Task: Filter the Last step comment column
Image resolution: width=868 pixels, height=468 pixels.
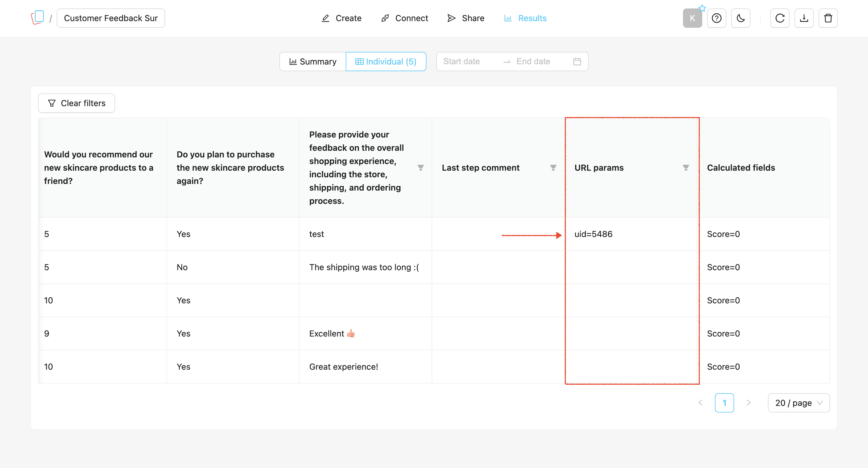Action: (x=553, y=168)
